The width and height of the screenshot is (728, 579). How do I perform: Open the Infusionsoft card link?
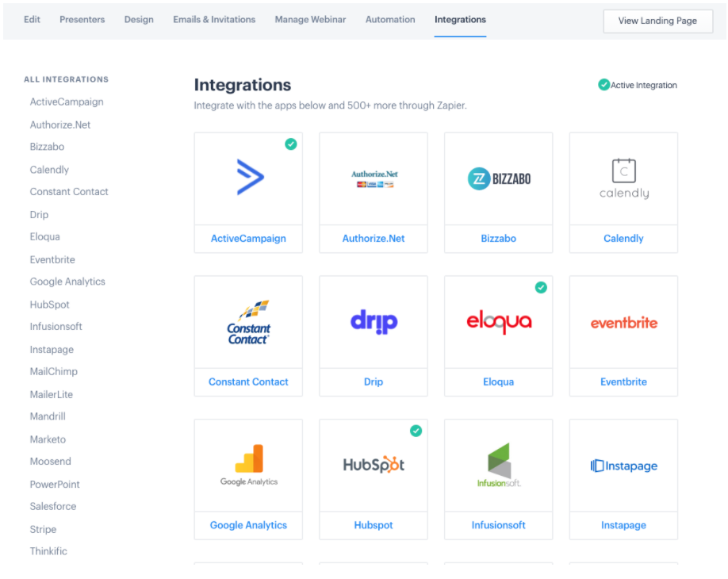[x=499, y=525]
